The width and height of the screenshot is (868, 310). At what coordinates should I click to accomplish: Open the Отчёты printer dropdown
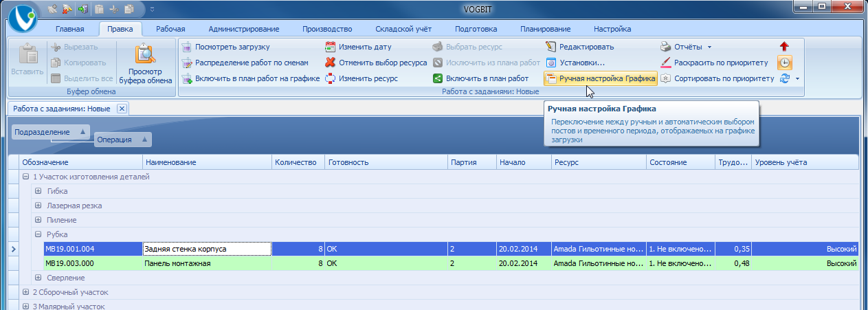[x=686, y=47]
